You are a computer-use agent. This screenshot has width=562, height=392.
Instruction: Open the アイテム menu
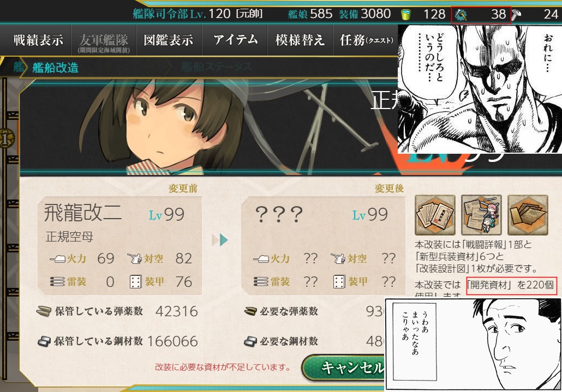(235, 40)
